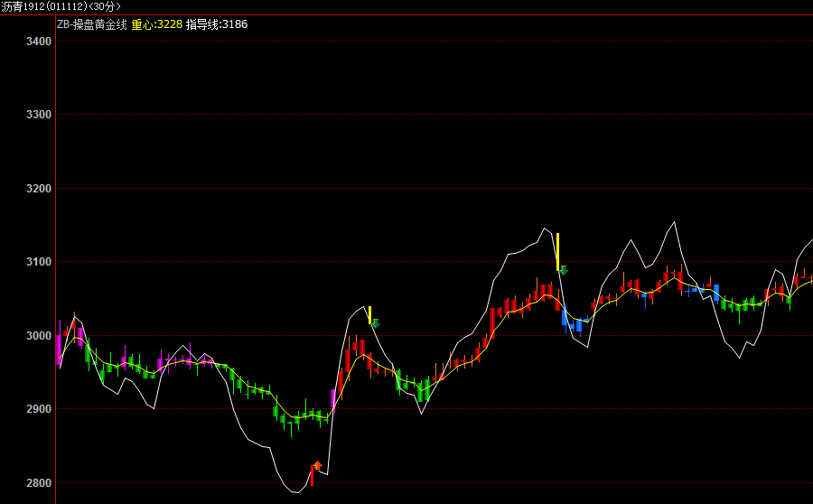This screenshot has height=504, width=813.
Task: Click the 指导线:3186 value label
Action: [x=217, y=24]
